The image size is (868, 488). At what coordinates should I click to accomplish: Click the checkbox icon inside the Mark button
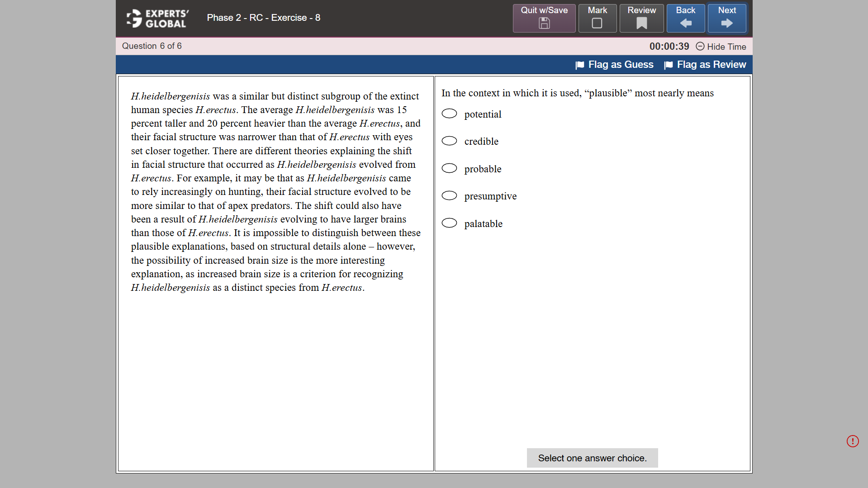(597, 23)
